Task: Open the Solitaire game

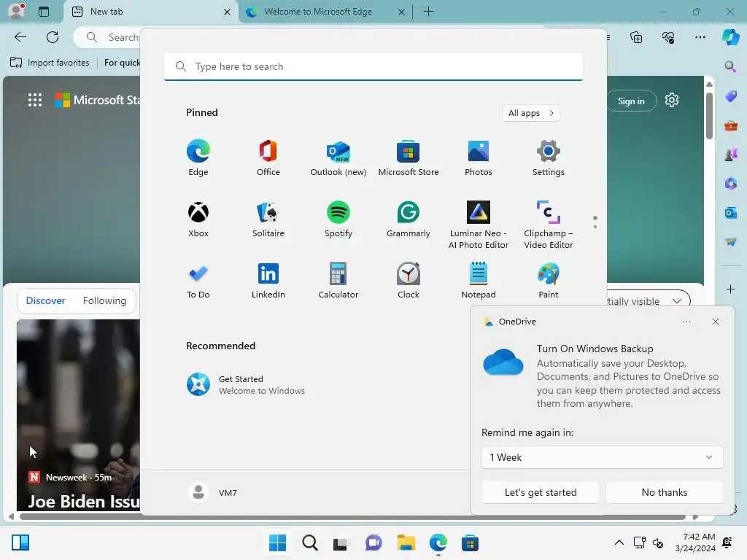Action: click(268, 219)
